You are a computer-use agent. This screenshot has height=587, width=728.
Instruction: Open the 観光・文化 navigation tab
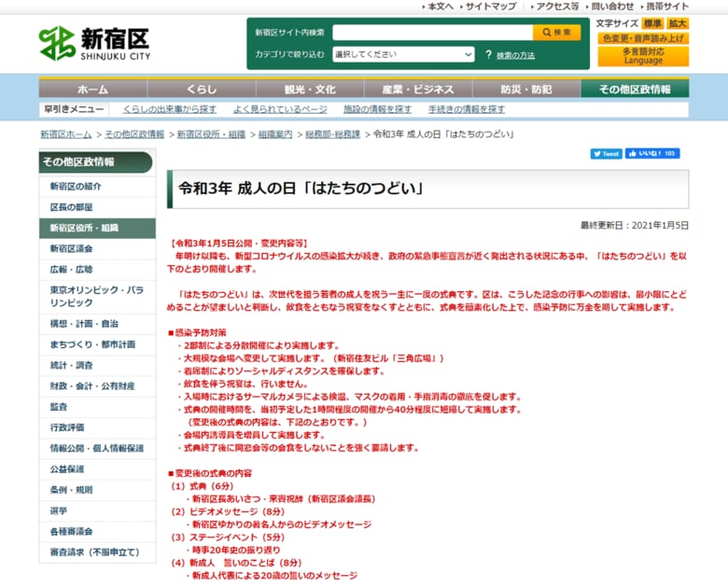(x=310, y=89)
